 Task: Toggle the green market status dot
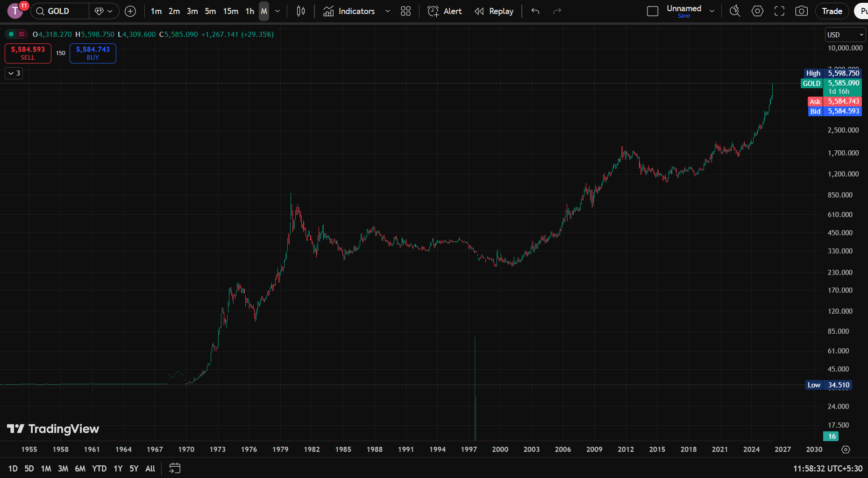11,34
